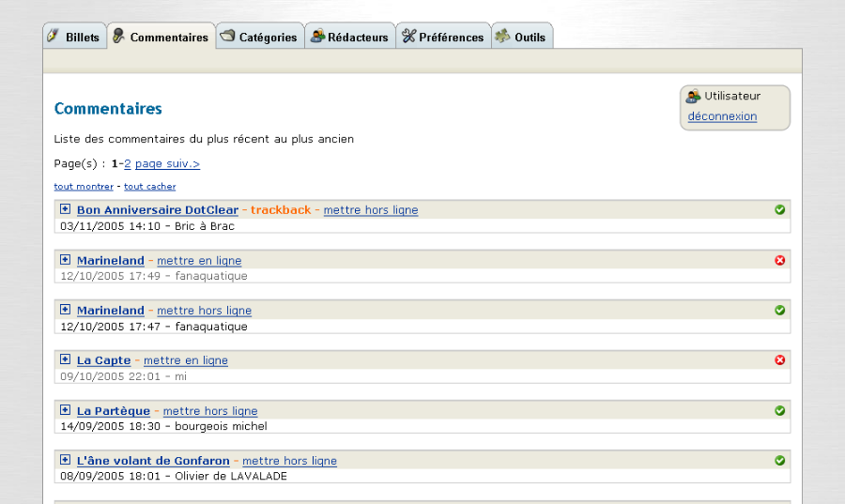Open page 2 of comments

(x=128, y=163)
